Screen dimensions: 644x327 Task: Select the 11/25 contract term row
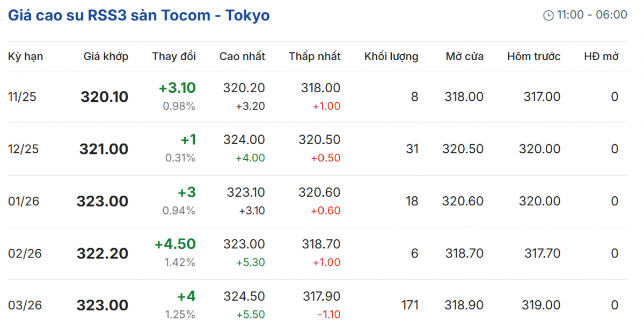point(23,97)
